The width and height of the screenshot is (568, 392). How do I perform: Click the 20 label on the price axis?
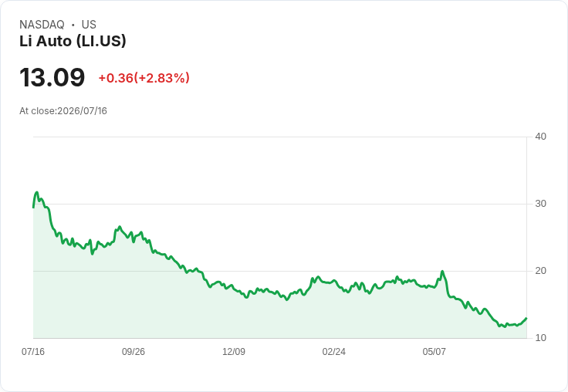(x=540, y=271)
